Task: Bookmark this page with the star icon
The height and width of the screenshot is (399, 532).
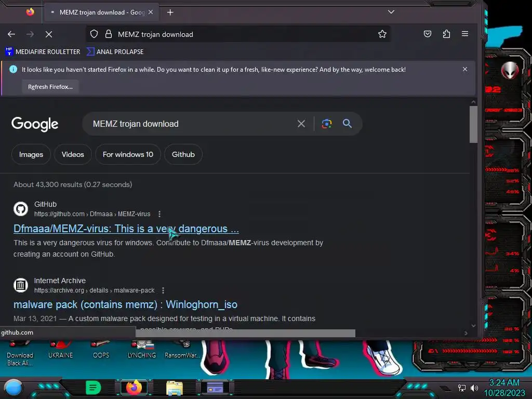Action: [x=382, y=34]
